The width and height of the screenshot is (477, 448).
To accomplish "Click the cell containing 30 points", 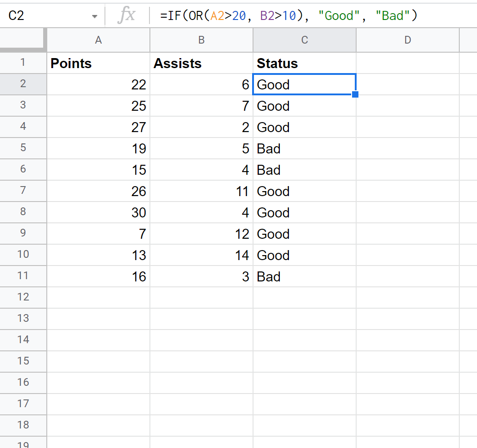I will (98, 212).
